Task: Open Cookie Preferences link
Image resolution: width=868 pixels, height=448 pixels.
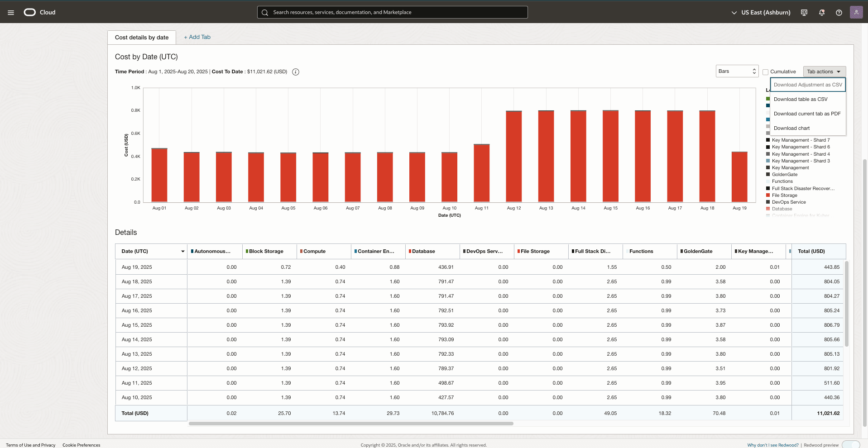Action: coord(82,445)
